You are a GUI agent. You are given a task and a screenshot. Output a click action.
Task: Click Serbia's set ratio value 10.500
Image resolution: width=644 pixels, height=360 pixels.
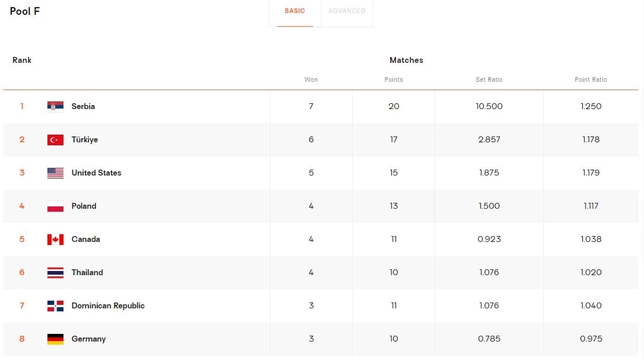click(x=489, y=107)
